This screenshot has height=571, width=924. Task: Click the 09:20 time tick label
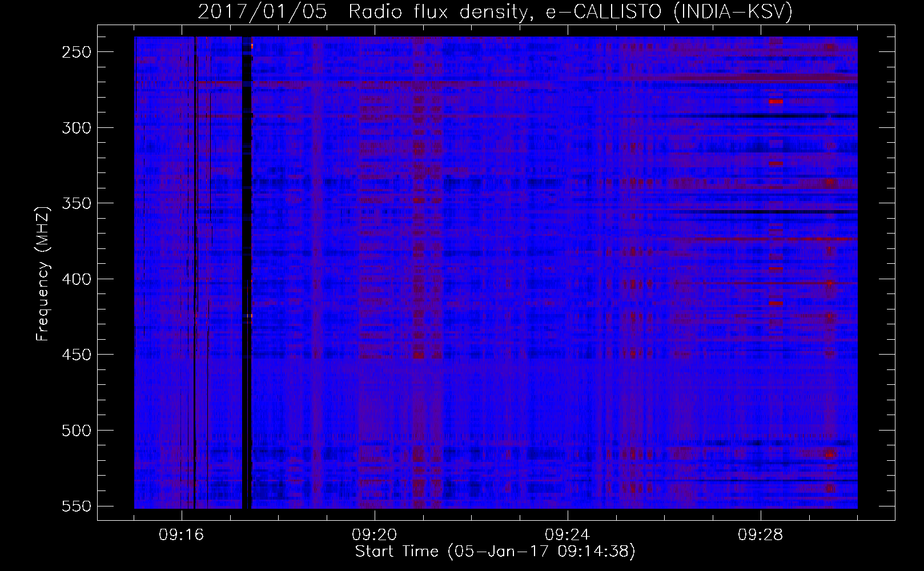click(375, 535)
